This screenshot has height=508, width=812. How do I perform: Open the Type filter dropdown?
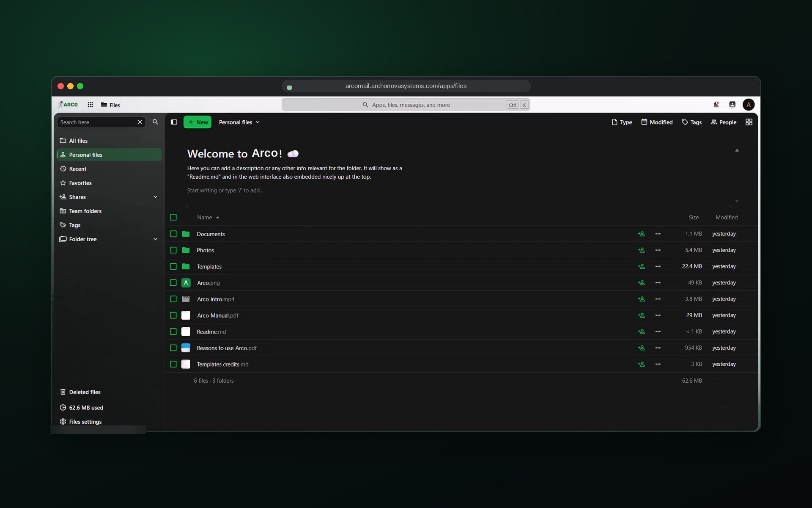[622, 122]
